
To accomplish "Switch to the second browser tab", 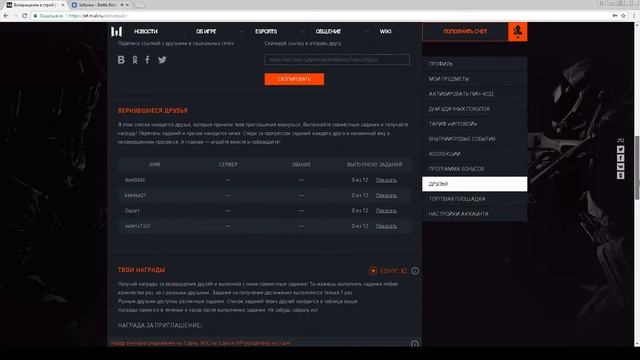I will pyautogui.click(x=100, y=5).
